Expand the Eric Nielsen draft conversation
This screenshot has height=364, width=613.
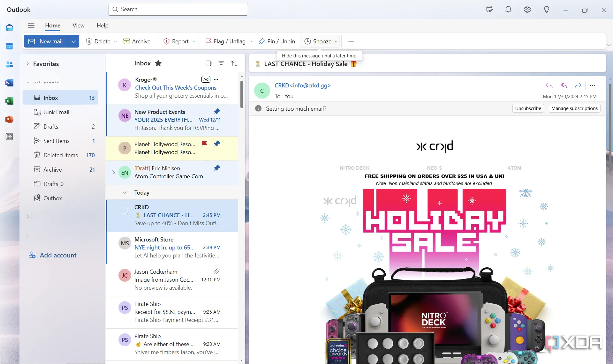coord(113,172)
